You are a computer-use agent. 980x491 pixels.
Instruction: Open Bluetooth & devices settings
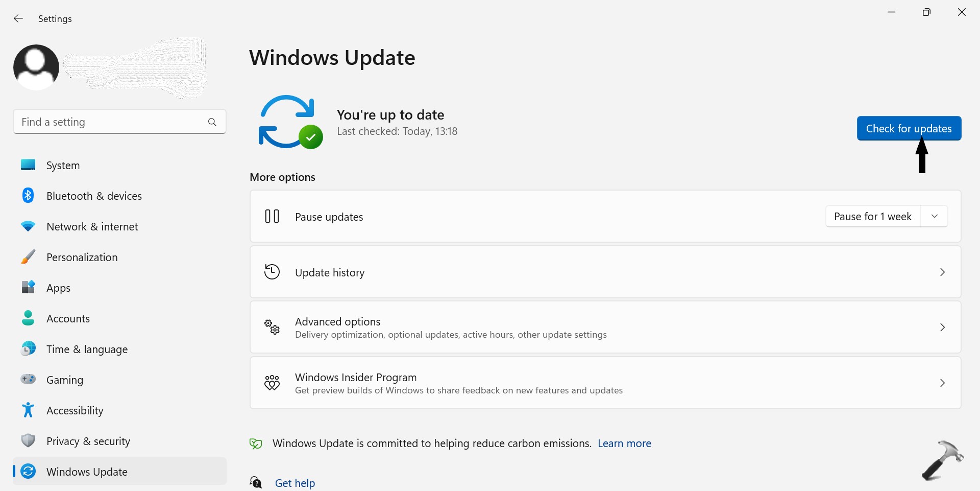(x=119, y=196)
